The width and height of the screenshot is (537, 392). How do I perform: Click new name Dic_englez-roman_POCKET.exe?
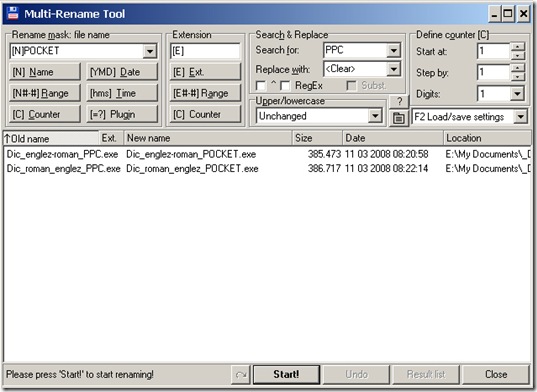click(x=191, y=154)
